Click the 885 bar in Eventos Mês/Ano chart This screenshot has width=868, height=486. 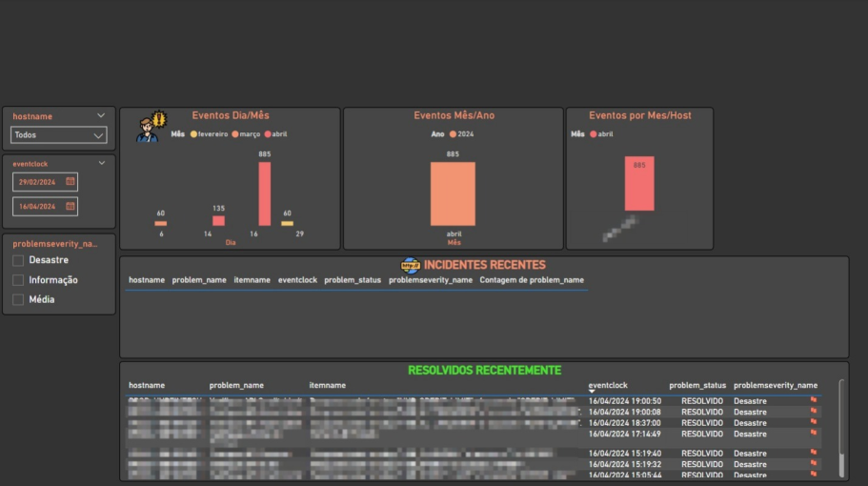(x=453, y=193)
